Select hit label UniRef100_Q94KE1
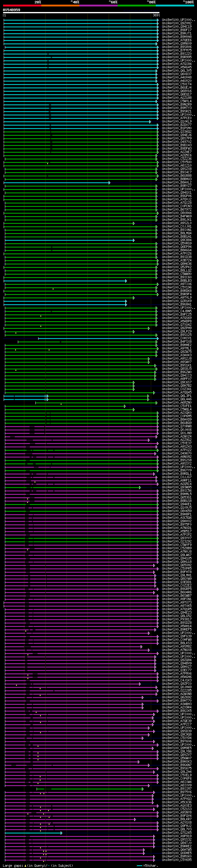The image size is (197, 868). point(177,504)
